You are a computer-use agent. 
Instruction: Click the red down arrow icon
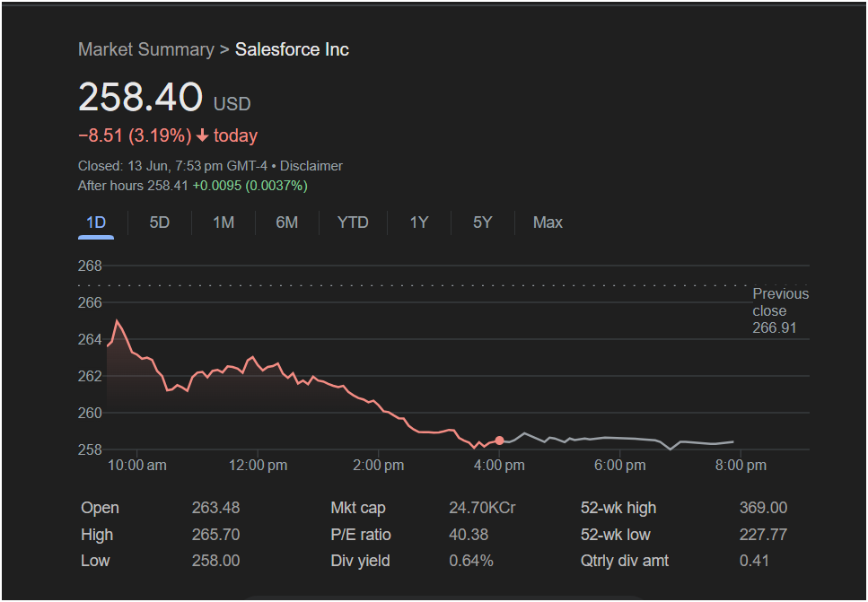pyautogui.click(x=202, y=135)
